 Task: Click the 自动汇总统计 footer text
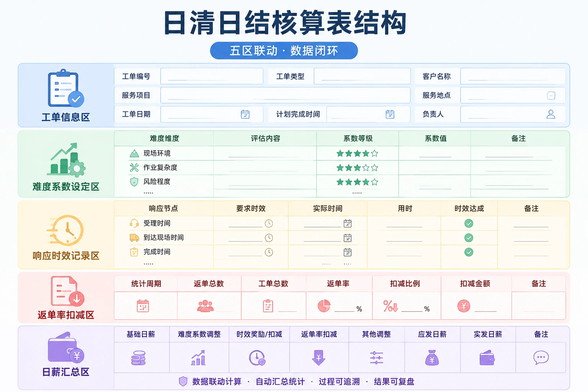280,382
